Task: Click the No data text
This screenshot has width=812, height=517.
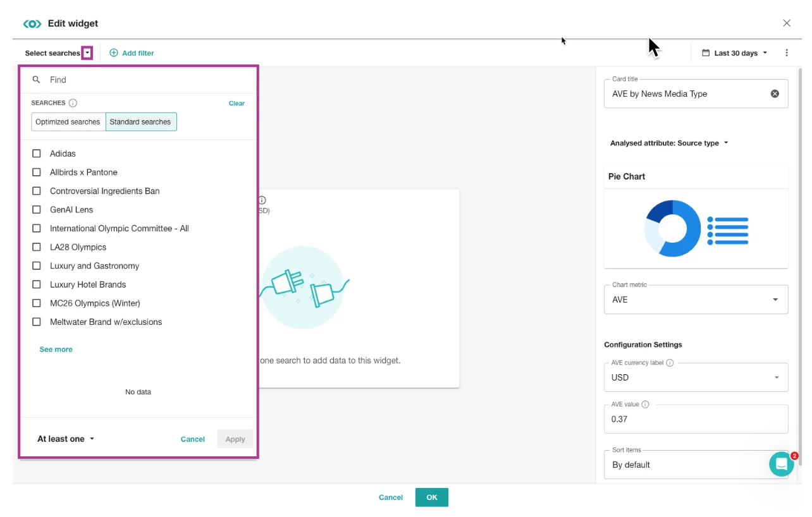Action: [138, 392]
